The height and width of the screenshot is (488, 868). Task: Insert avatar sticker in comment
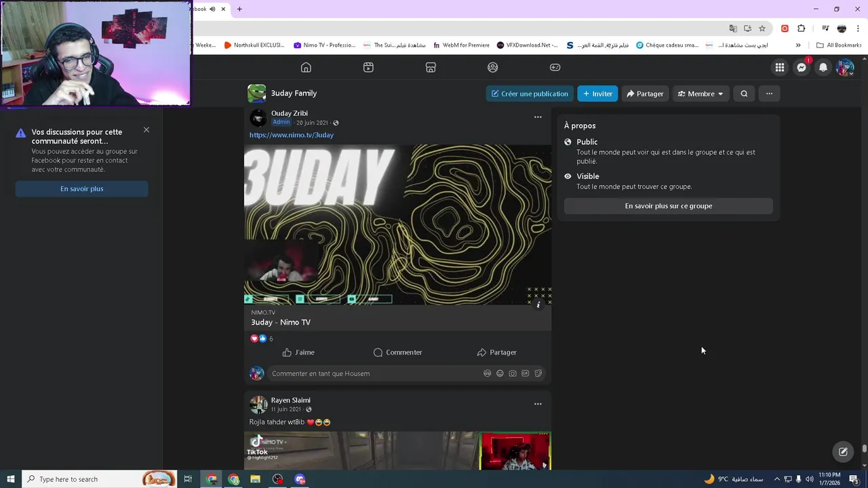pyautogui.click(x=487, y=373)
